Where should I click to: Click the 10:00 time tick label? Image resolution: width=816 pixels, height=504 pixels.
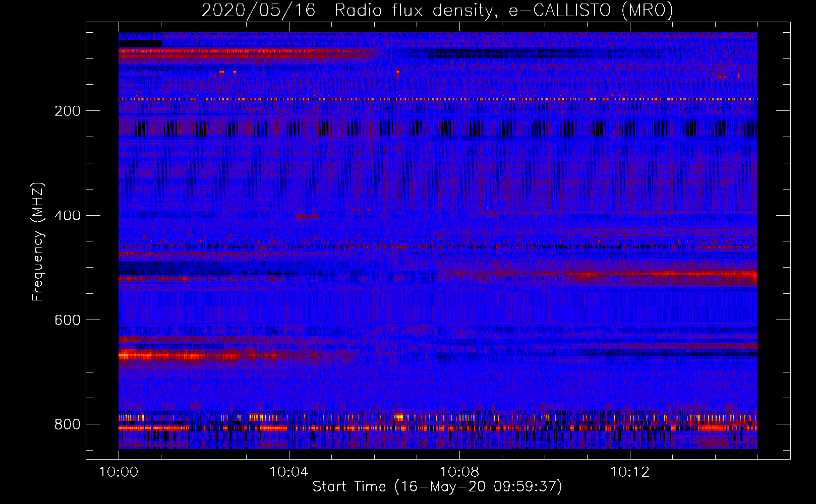(119, 472)
